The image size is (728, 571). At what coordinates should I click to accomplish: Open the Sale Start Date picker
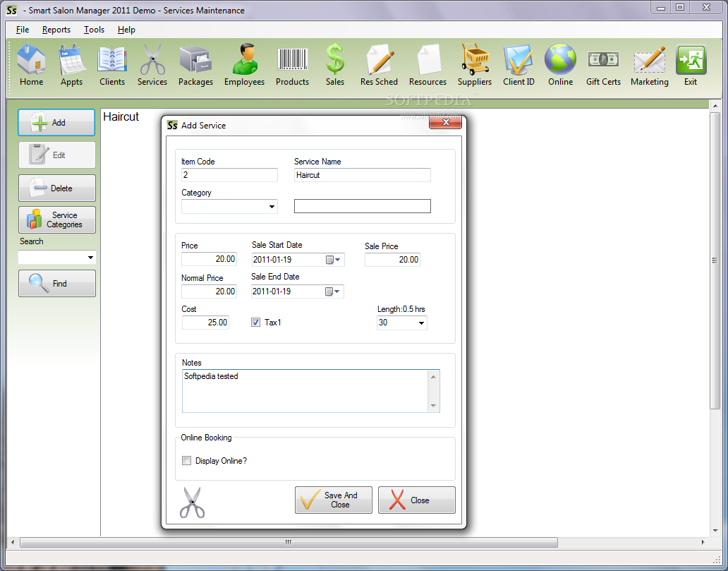[x=334, y=260]
